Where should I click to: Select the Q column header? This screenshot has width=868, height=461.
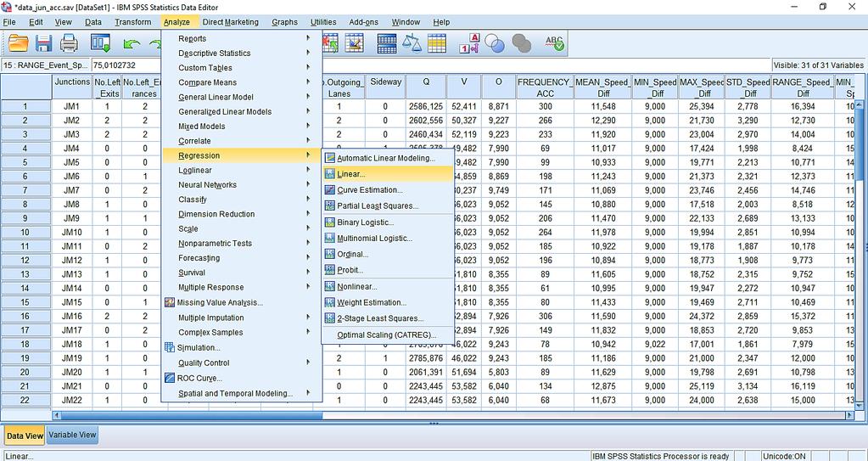(426, 87)
